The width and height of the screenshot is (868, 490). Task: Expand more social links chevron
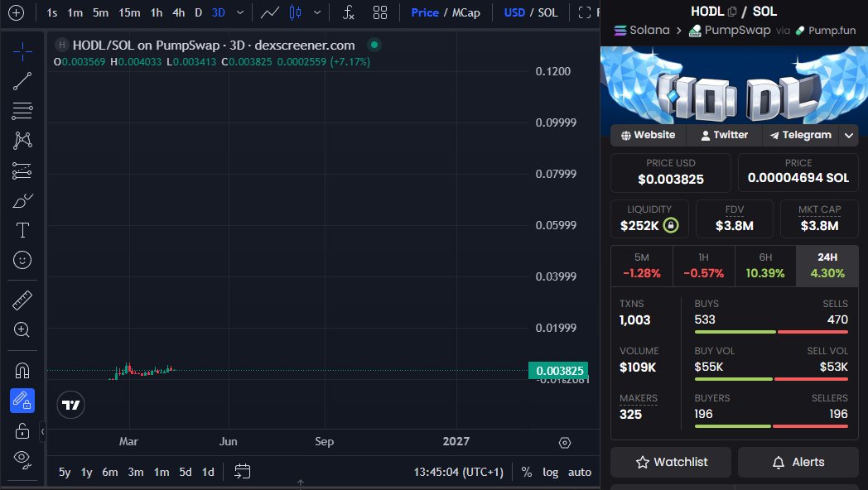(849, 135)
